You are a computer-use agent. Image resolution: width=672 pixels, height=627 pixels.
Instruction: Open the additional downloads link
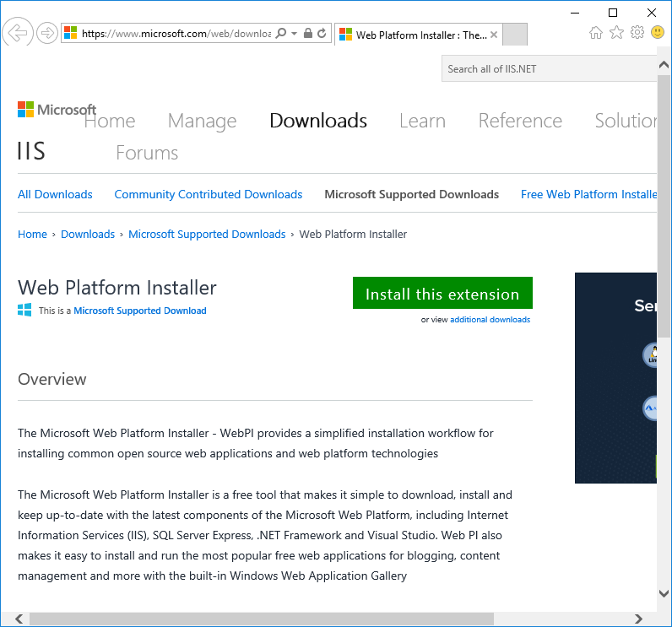(x=490, y=320)
